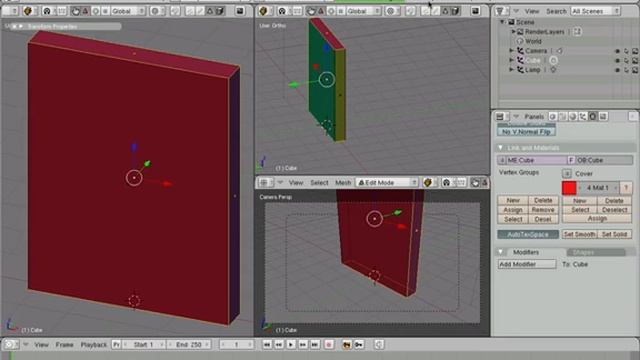Open All Scenes dropdown in outliner
640x360 pixels.
tap(596, 11)
